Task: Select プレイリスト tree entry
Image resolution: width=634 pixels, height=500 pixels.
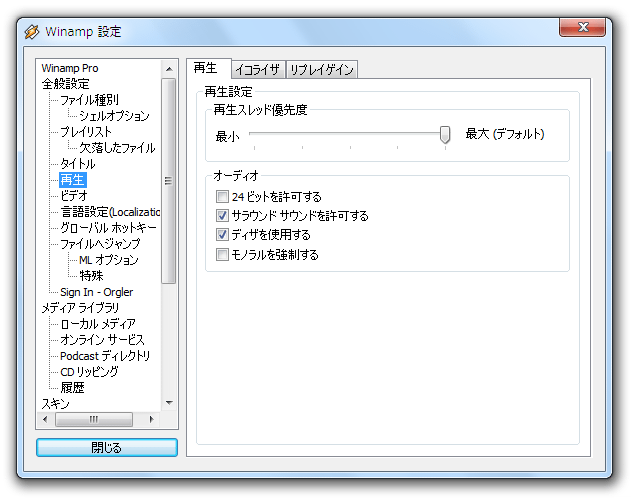Action: [x=86, y=132]
